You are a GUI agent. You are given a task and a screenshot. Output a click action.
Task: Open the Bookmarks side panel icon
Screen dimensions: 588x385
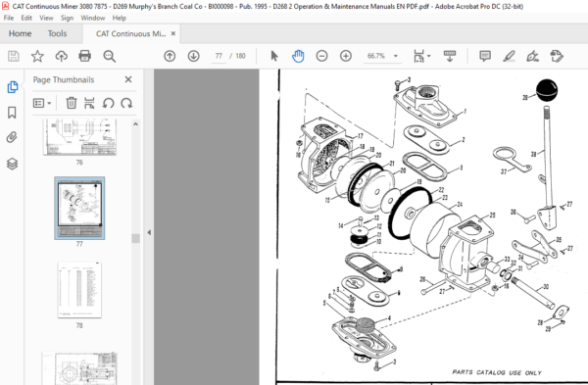point(12,113)
